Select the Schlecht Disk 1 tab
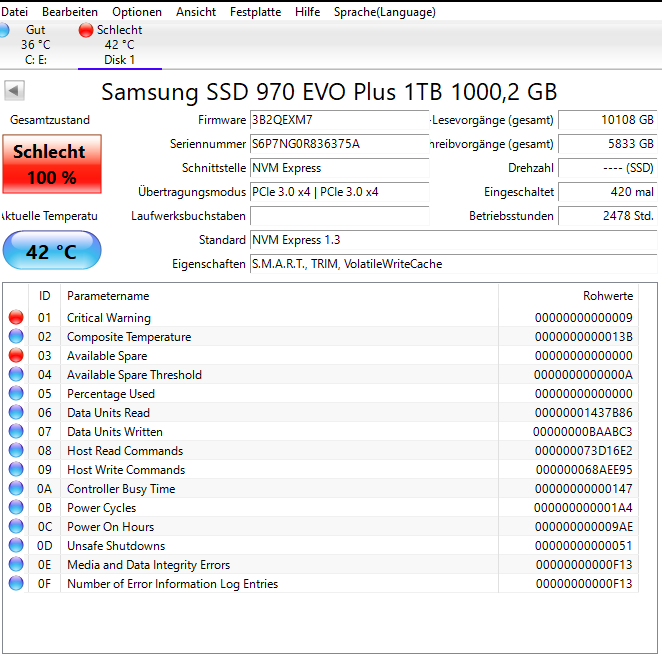The height and width of the screenshot is (658, 662). click(119, 45)
